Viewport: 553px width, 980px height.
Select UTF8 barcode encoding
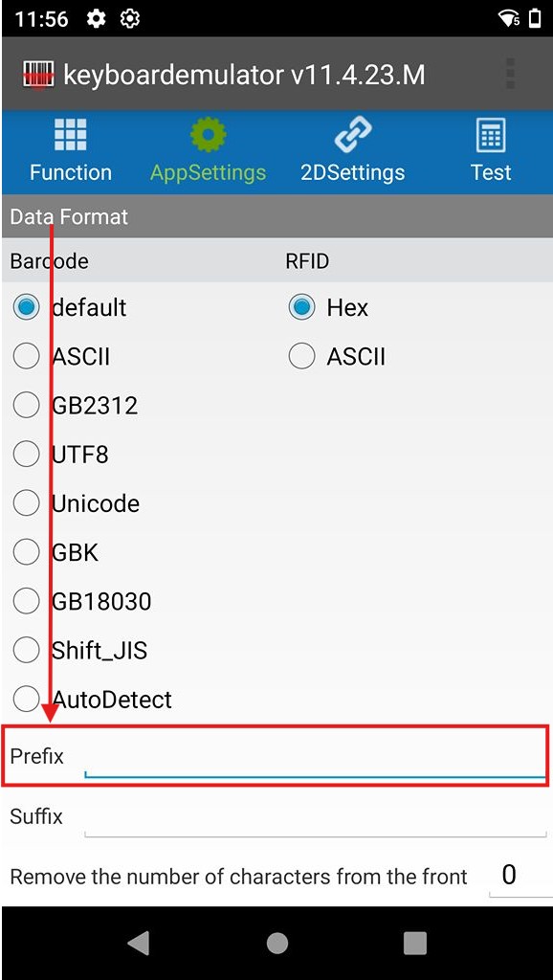26,454
